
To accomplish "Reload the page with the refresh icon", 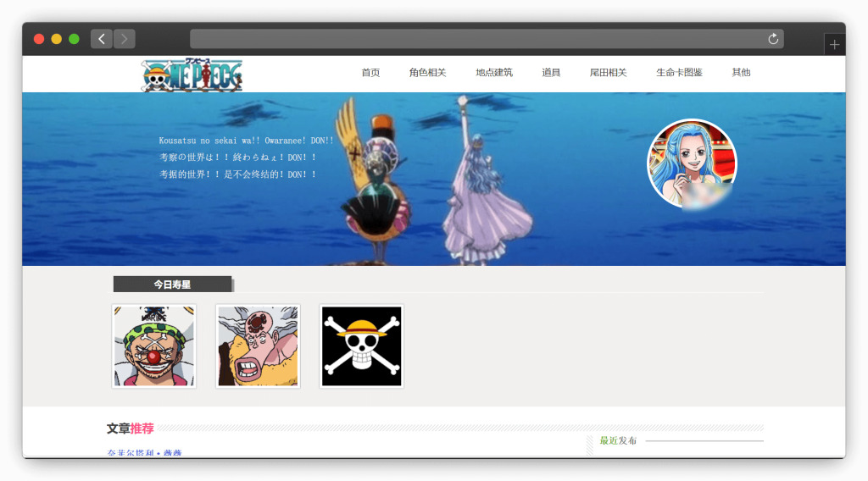I will pyautogui.click(x=773, y=39).
